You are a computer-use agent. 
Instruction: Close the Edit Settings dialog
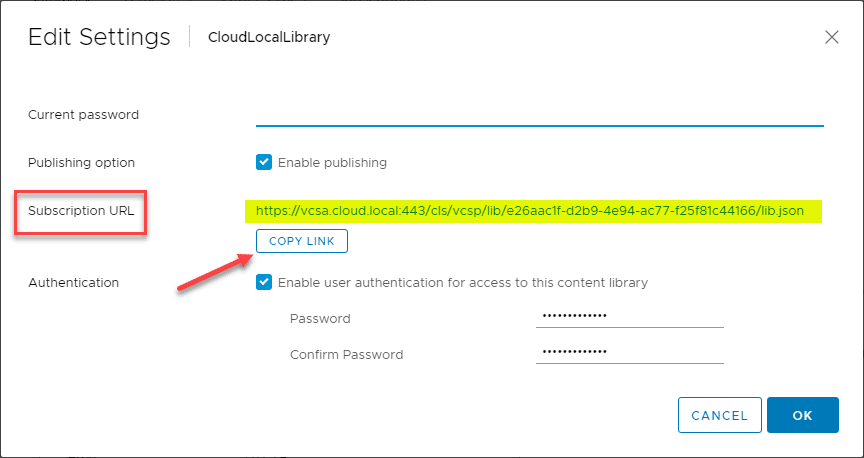point(831,37)
